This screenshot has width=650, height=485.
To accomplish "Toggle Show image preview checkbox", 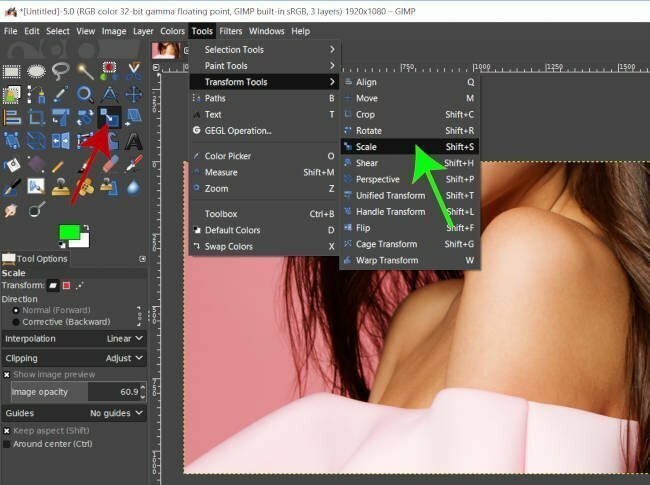I will pos(7,375).
